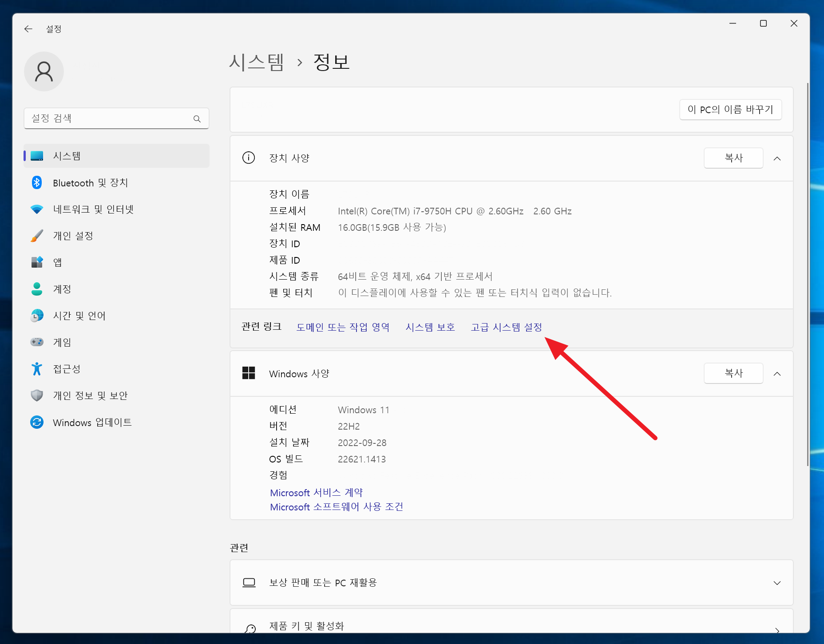This screenshot has height=644, width=824.
Task: Go back using the arrow icon
Action: [28, 29]
